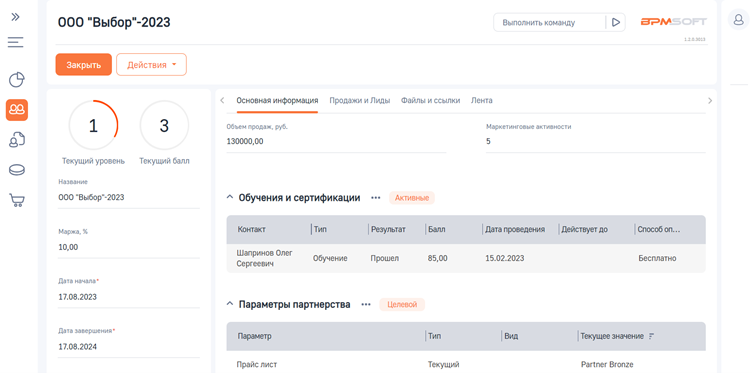Click the 15.02.2023 date cell
Screen dimensions: 752x373
505,258
